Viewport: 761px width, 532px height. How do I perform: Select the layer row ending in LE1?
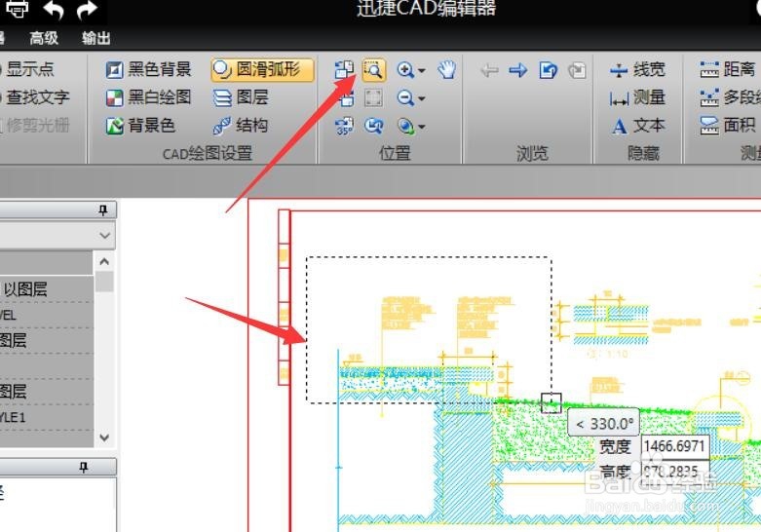[x=46, y=417]
